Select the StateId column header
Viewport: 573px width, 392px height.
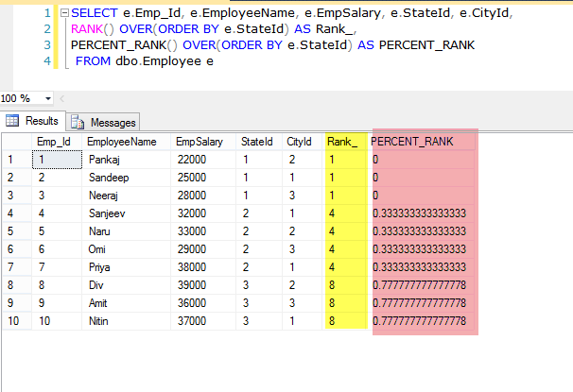click(259, 142)
